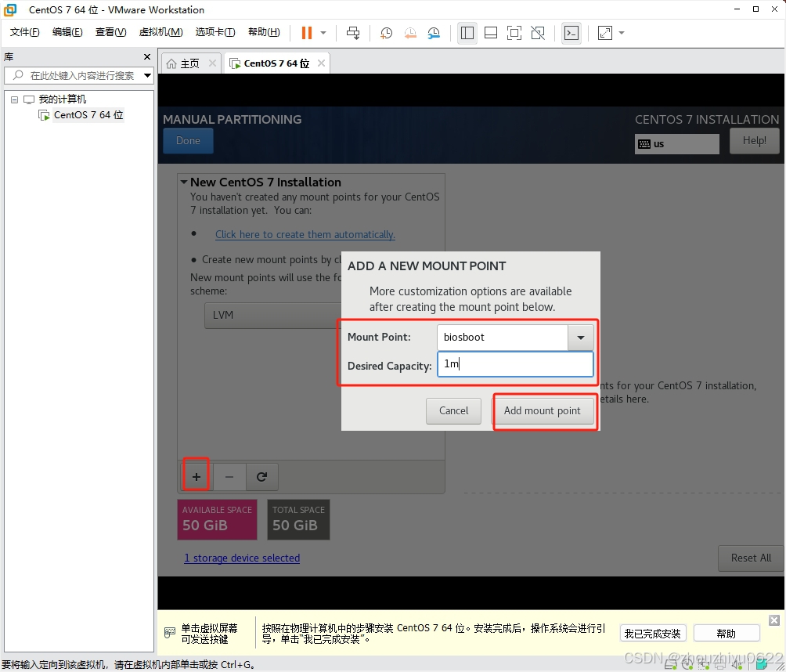Open stretch display options arrow
The width and height of the screenshot is (786, 672).
[622, 33]
